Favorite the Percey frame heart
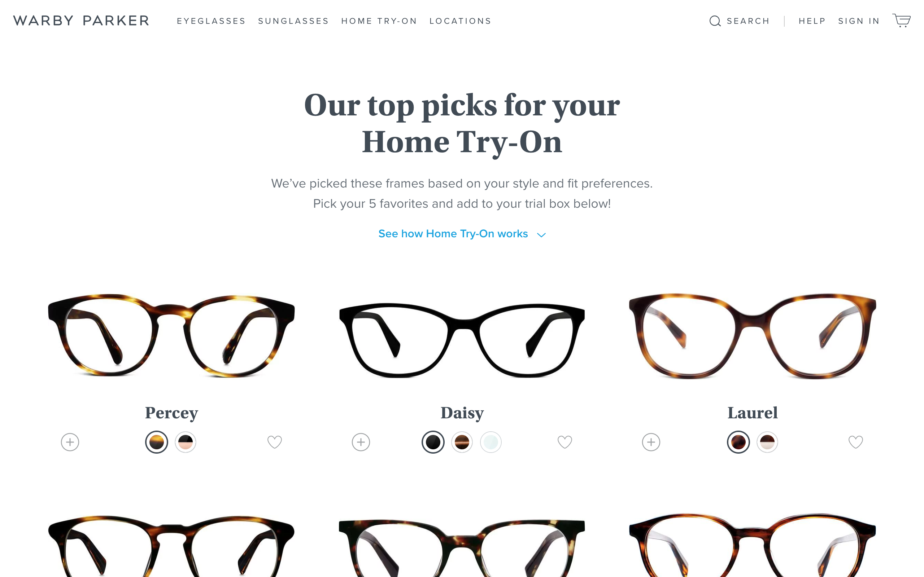 [275, 442]
